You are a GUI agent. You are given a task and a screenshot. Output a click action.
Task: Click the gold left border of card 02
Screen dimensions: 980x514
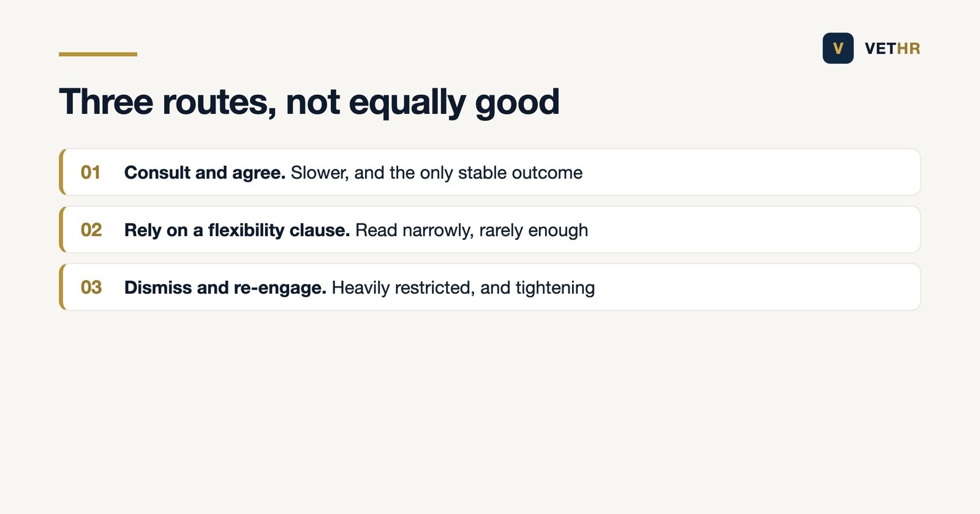click(x=61, y=229)
